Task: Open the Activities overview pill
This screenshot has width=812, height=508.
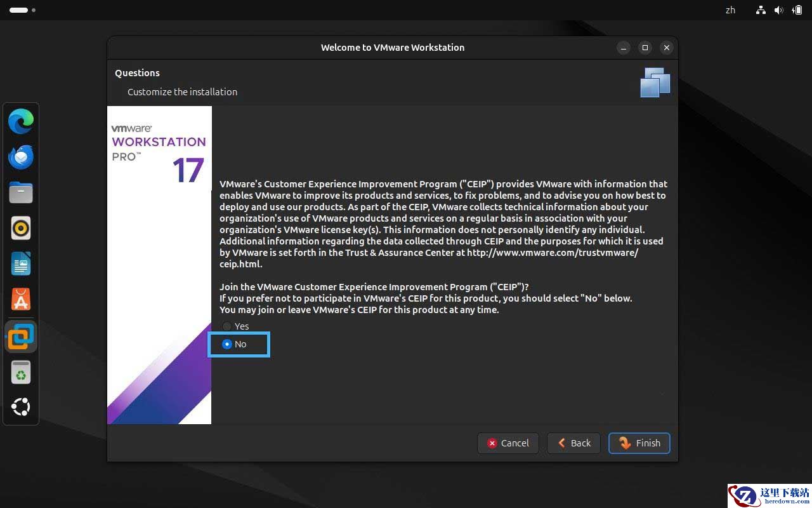Action: point(22,10)
